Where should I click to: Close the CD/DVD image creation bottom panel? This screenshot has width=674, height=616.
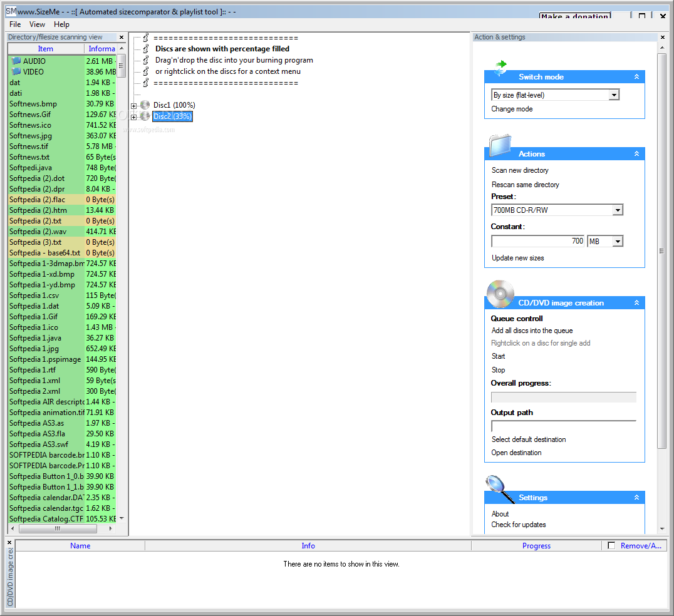point(9,543)
